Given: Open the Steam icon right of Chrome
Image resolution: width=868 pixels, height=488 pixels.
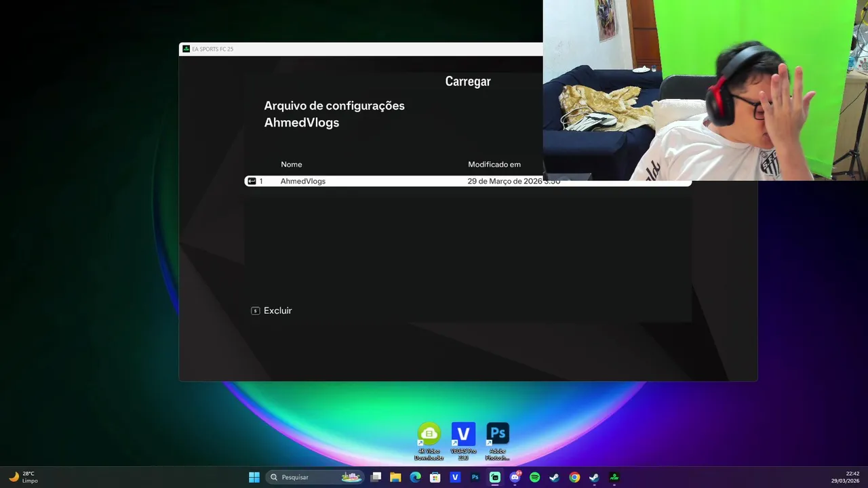Looking at the screenshot, I should tap(594, 477).
